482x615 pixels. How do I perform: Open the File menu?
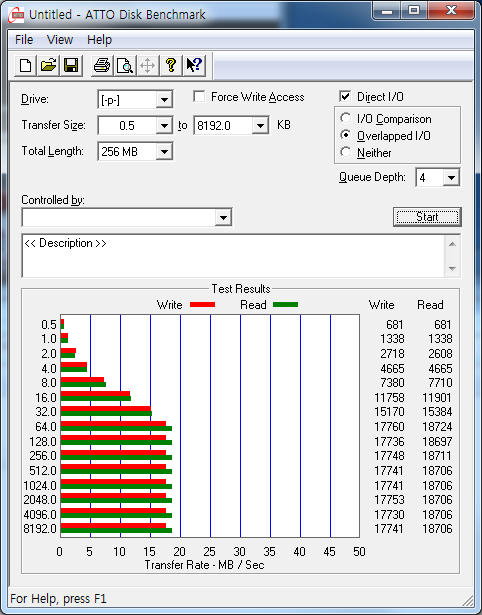pos(24,40)
